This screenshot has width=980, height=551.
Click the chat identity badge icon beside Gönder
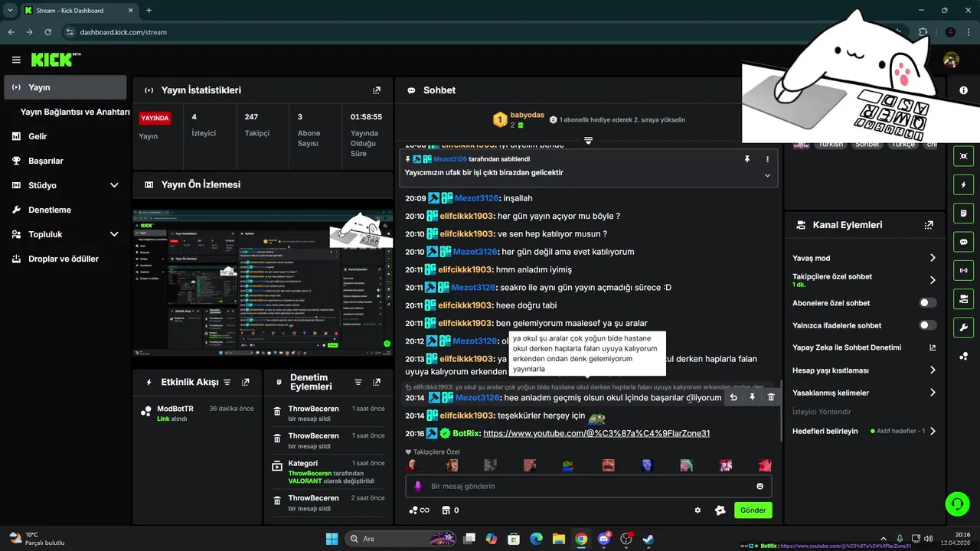(720, 510)
